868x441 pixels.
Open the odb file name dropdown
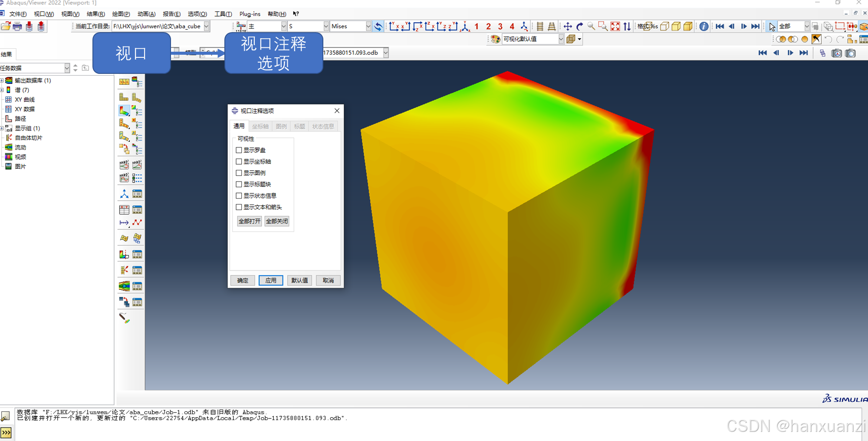(385, 53)
